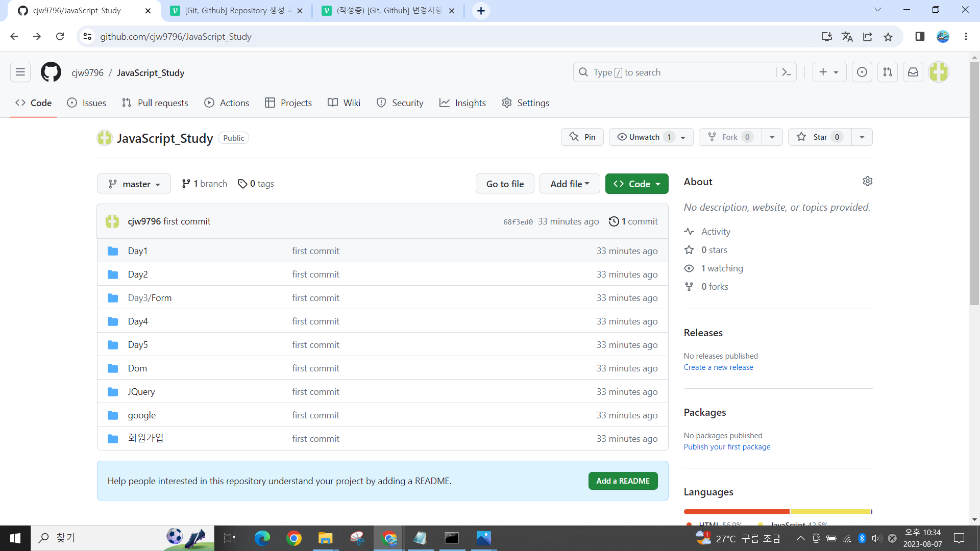This screenshot has width=980, height=551.
Task: Open the repository settings gear near About
Action: pyautogui.click(x=868, y=181)
